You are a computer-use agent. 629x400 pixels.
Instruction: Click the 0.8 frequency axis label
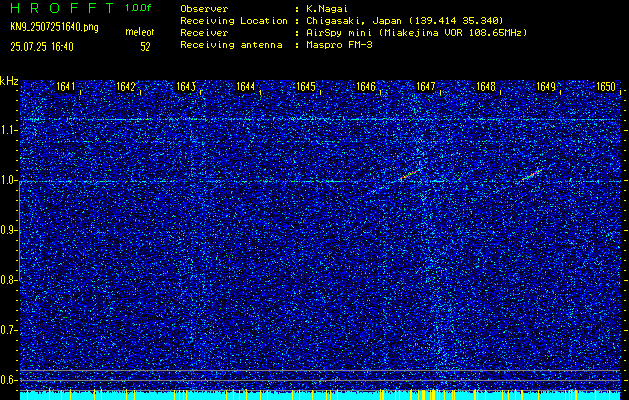click(x=8, y=280)
